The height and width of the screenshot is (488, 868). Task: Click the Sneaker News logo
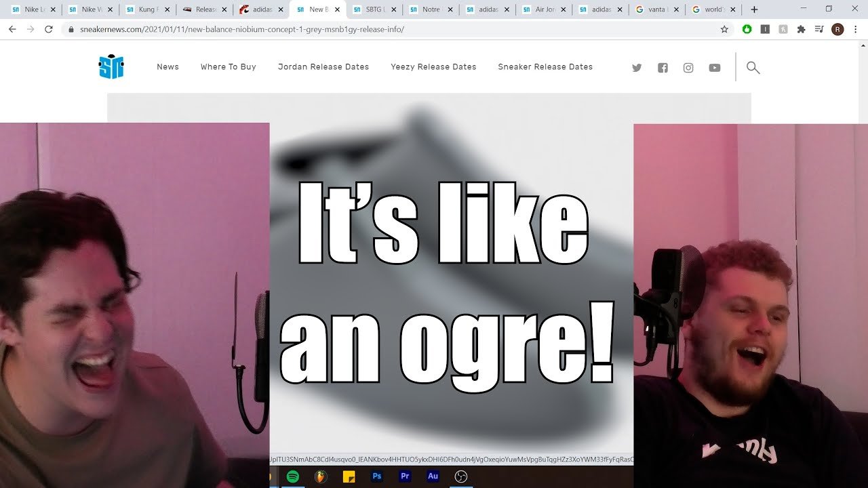111,67
